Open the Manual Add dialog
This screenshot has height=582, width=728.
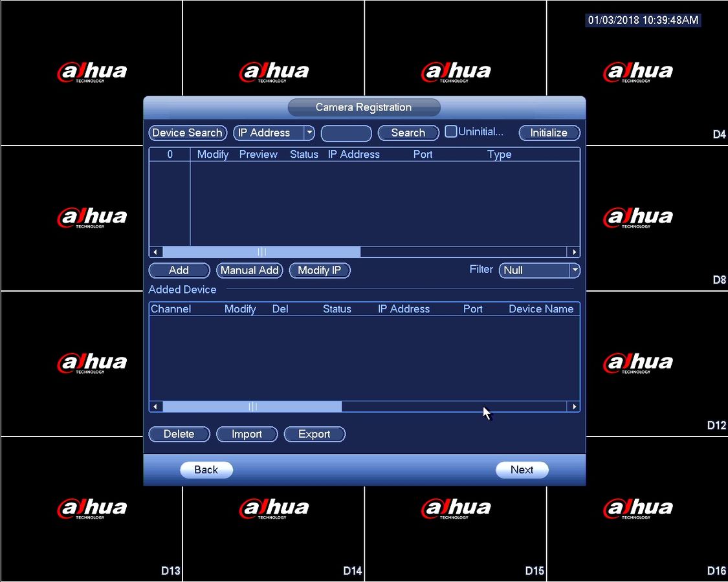click(249, 270)
